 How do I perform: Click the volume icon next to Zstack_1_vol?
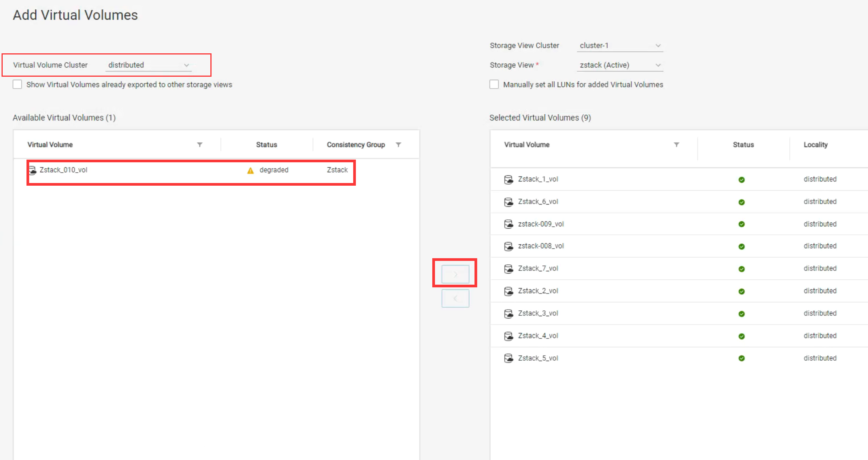point(508,180)
